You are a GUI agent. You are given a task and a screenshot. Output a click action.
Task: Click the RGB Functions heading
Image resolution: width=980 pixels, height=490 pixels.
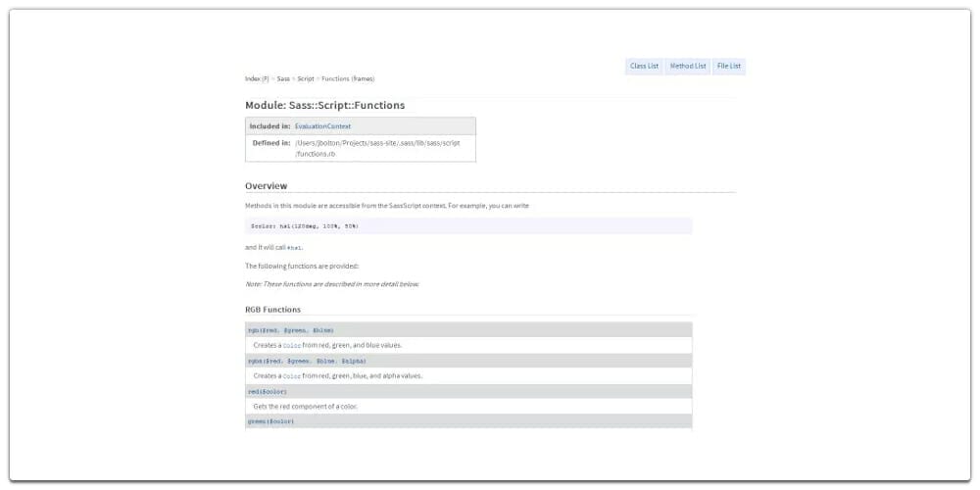273,310
